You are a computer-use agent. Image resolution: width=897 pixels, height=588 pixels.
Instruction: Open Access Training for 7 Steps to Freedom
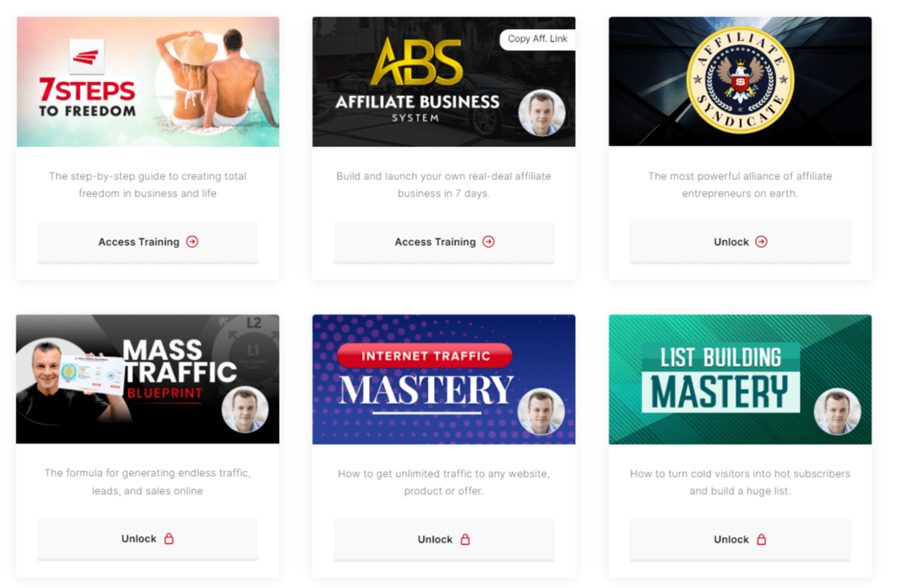pos(147,242)
